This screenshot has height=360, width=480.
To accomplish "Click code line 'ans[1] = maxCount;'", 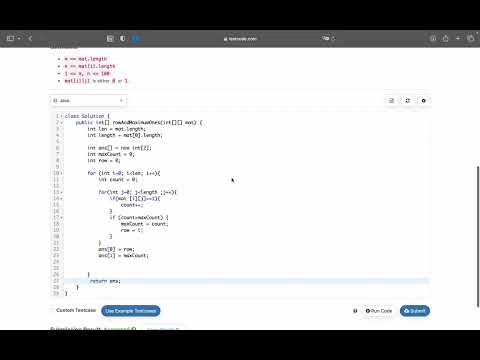I will [x=124, y=256].
